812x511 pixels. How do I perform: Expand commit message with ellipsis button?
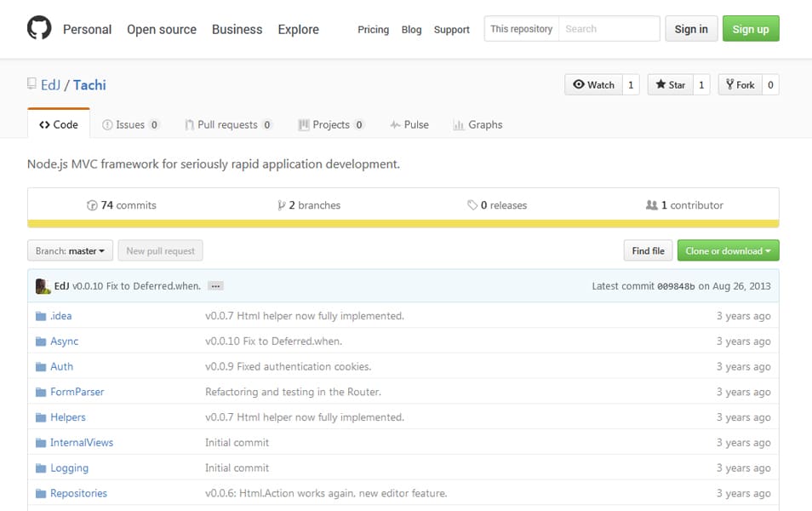pos(215,286)
